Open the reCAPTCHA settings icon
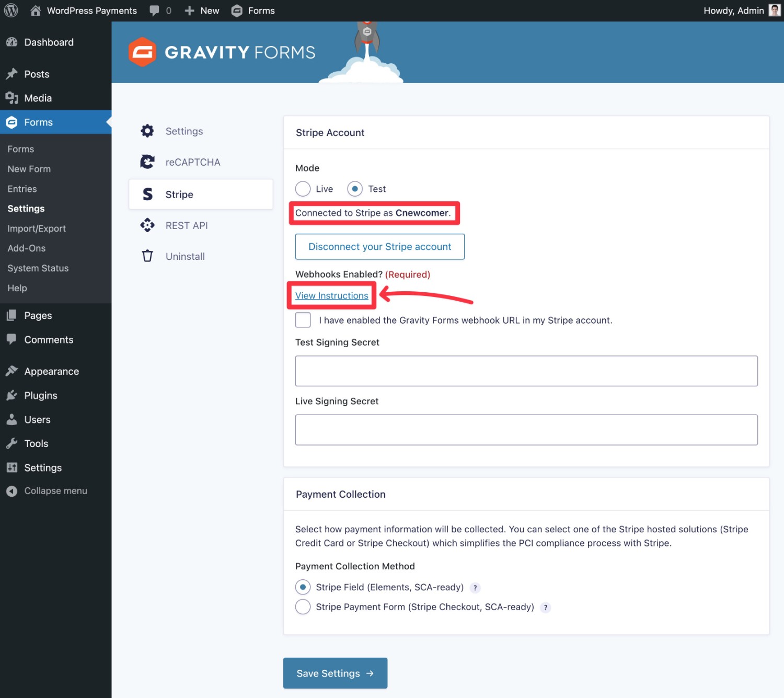 click(147, 162)
